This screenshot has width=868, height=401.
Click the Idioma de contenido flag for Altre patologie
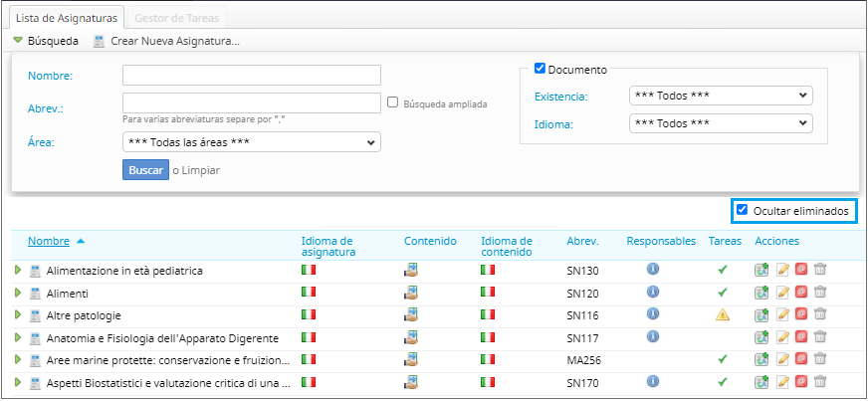488,313
